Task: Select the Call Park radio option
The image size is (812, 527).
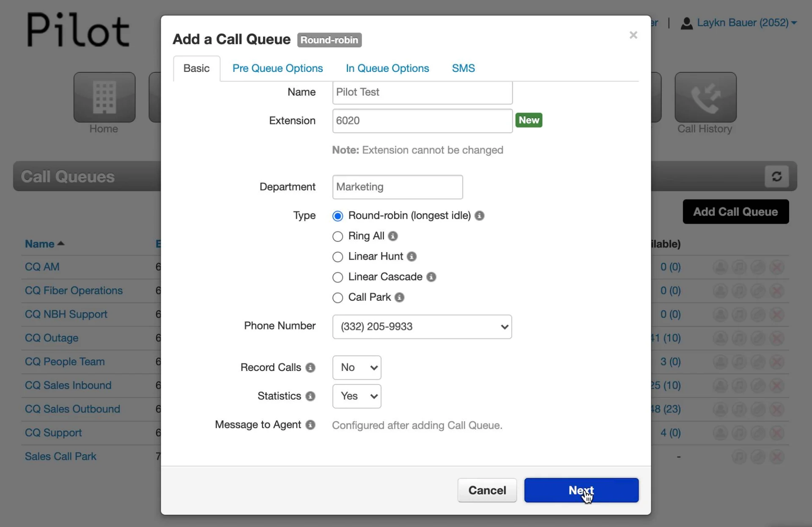Action: [x=337, y=298]
